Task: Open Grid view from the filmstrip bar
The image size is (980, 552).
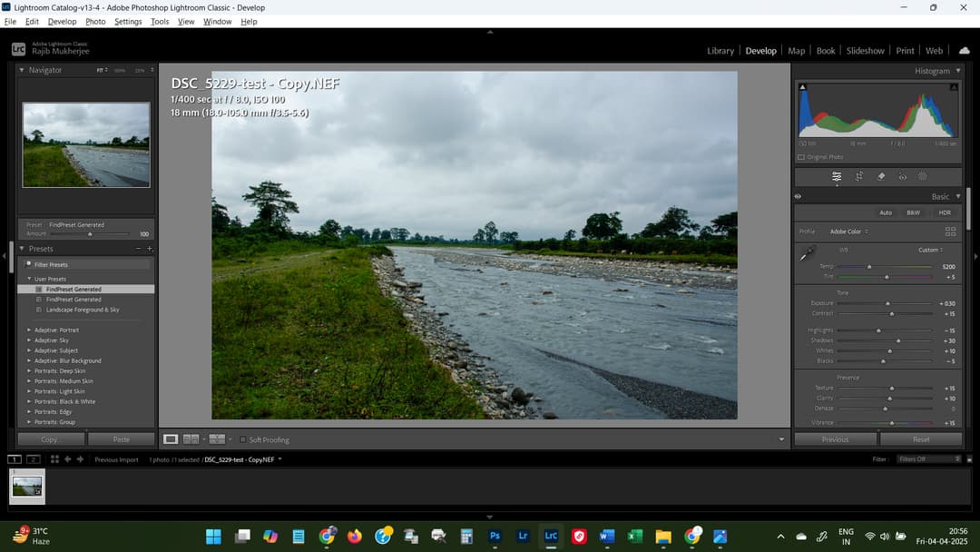Action: [x=54, y=459]
